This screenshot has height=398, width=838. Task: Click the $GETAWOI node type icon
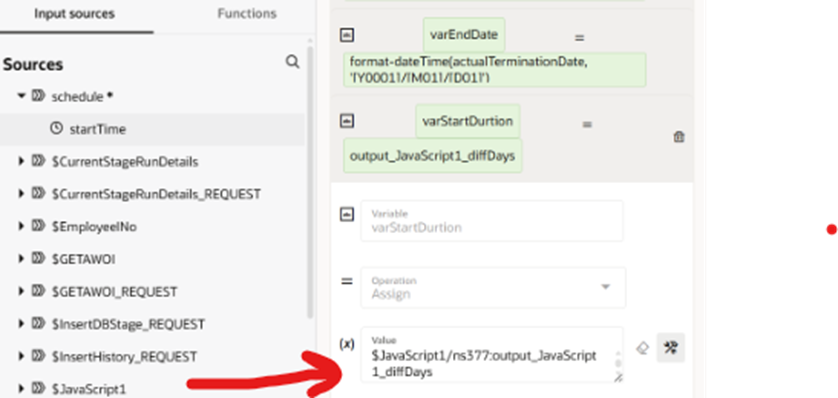coord(38,259)
